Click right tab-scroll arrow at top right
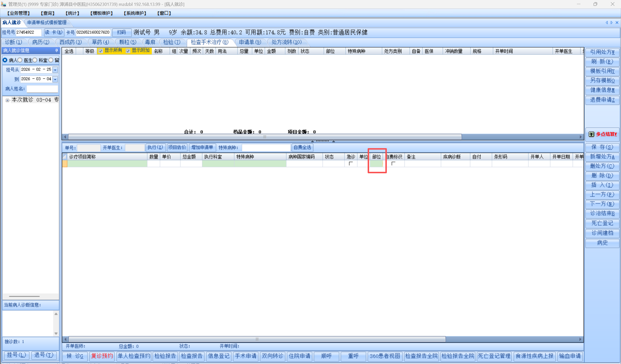Viewport: 621px width, 364px height. [x=611, y=22]
